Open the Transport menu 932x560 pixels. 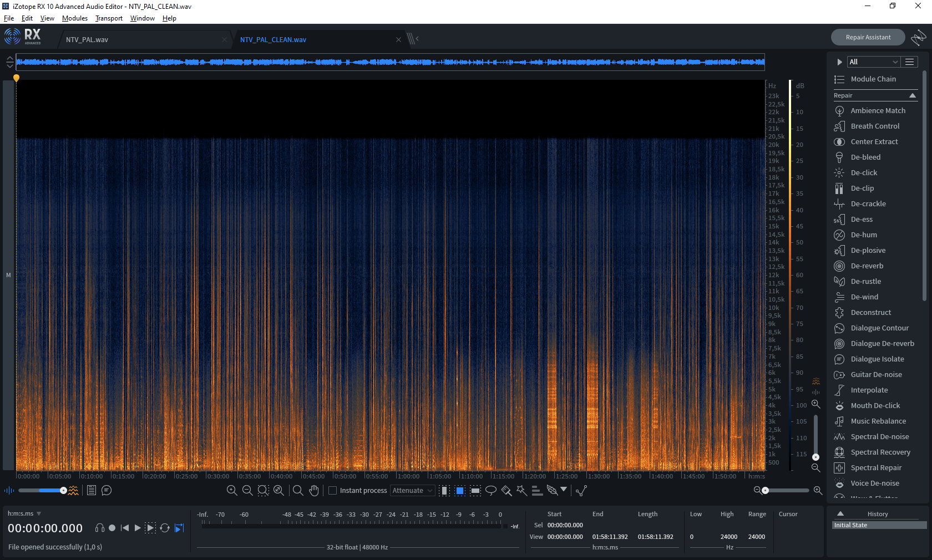point(109,18)
